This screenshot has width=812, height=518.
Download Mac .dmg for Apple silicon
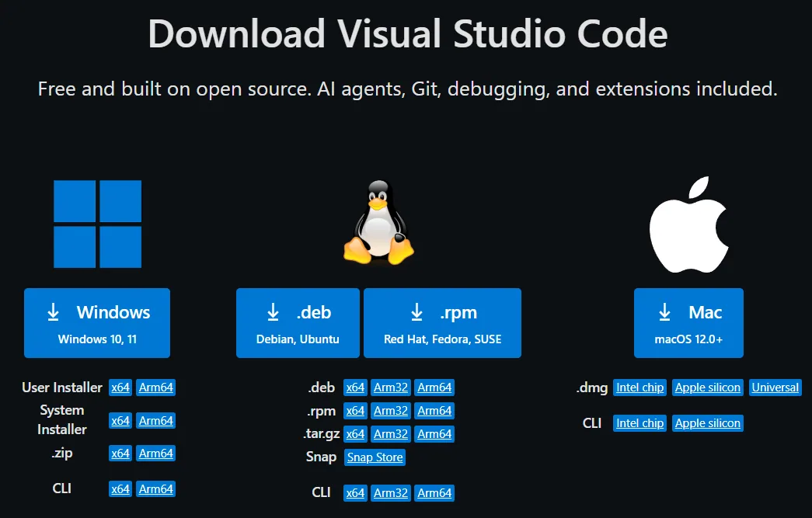[707, 388]
